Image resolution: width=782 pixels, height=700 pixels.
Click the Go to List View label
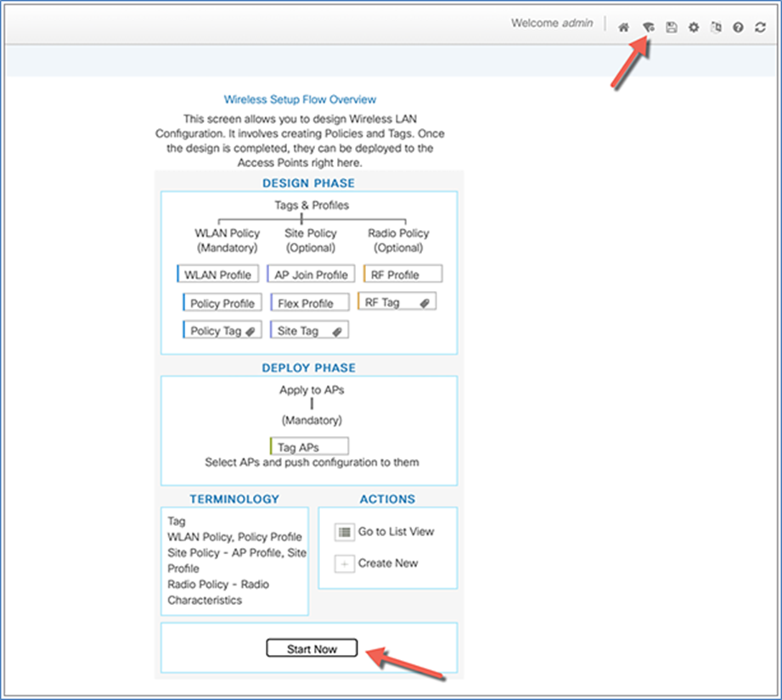(x=396, y=532)
